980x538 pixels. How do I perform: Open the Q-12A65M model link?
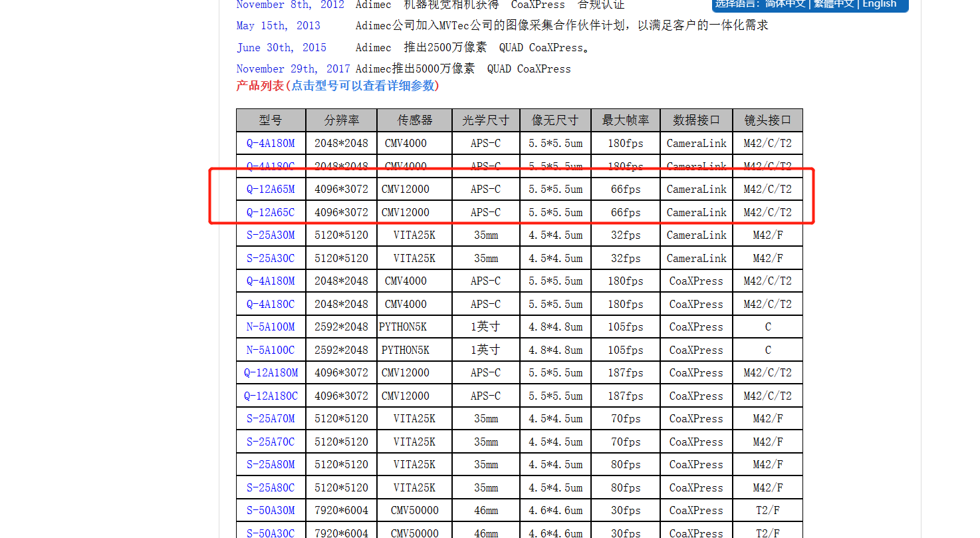click(x=271, y=190)
